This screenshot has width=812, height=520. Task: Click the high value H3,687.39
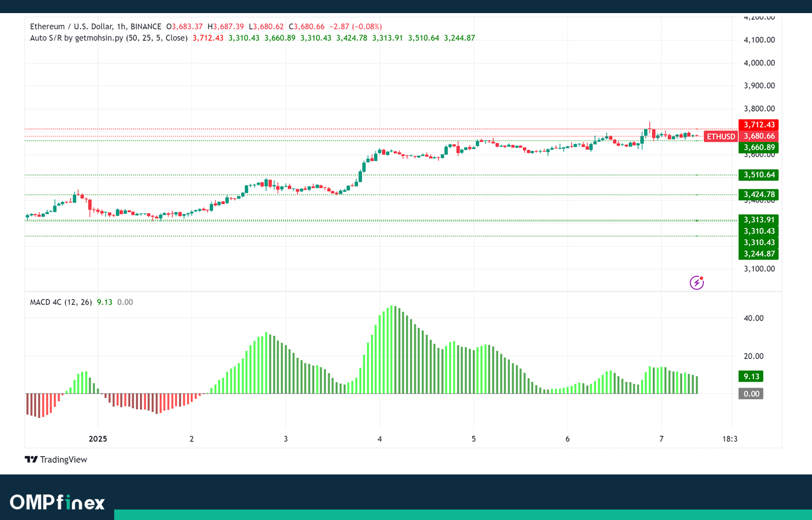[x=226, y=26]
